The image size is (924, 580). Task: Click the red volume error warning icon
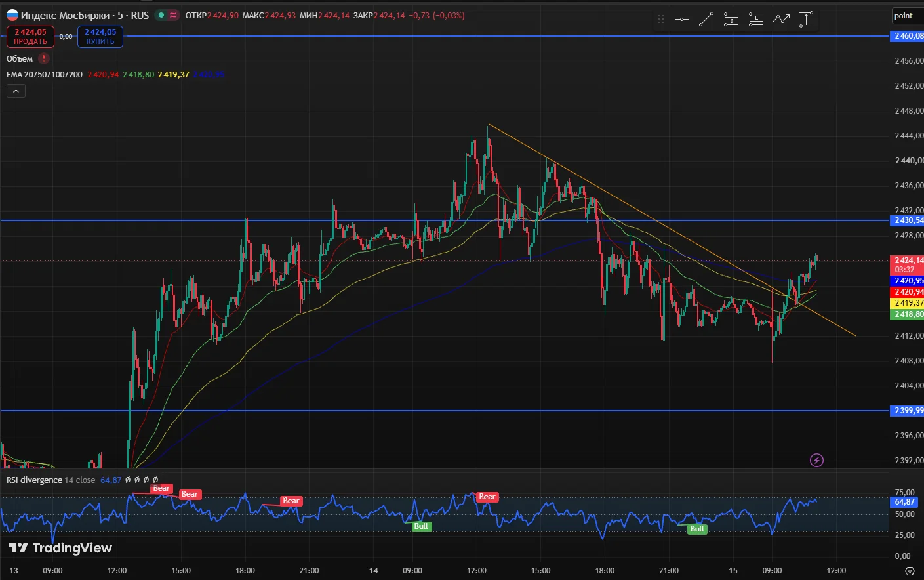(44, 58)
